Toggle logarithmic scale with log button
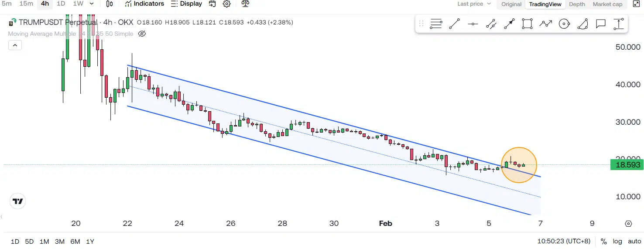This screenshot has height=249, width=644. (617, 241)
